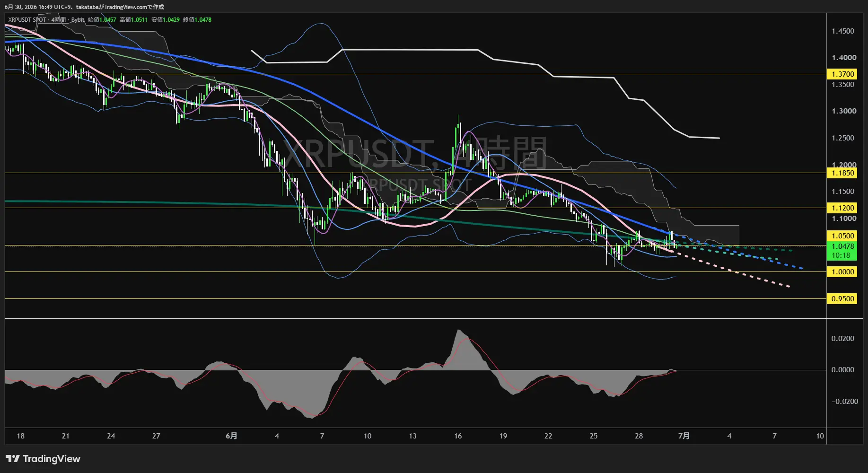Click the 1.4000 price axis tick
This screenshot has height=473, width=868.
[844, 58]
